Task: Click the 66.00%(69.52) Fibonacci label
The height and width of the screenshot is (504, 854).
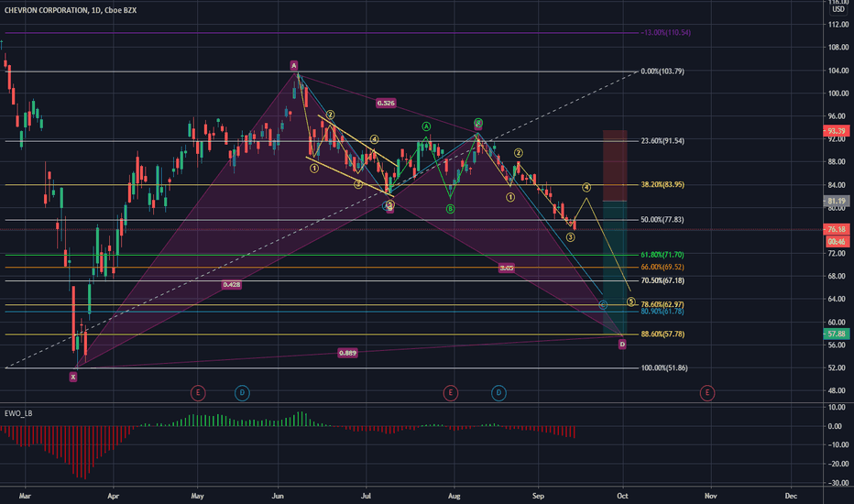Action: tap(662, 267)
